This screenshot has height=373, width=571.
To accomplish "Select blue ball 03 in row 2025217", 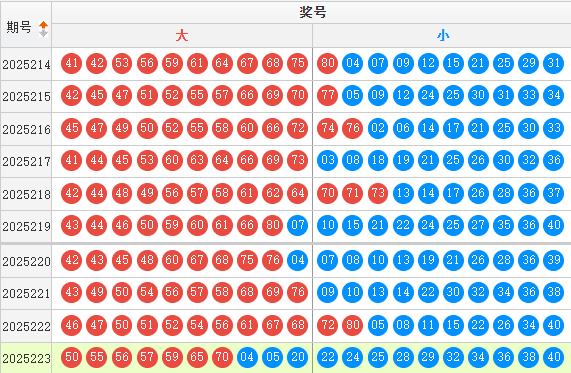I will click(x=328, y=160).
